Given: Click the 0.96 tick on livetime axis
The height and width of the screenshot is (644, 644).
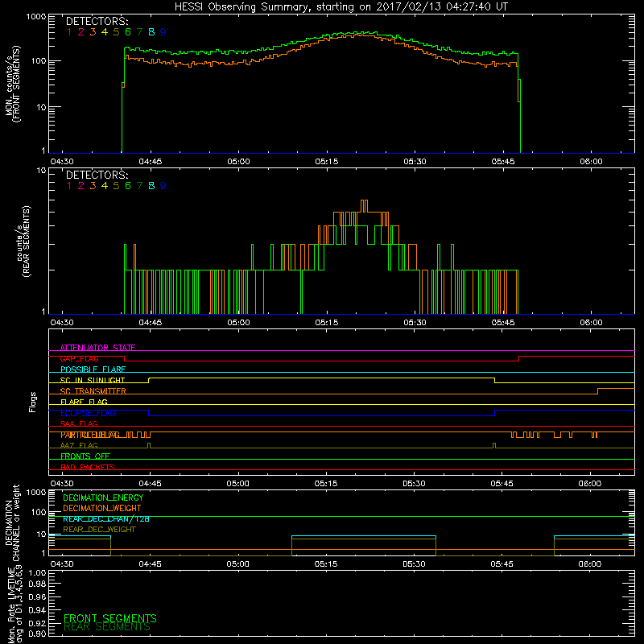Looking at the screenshot, I should coord(37,597).
